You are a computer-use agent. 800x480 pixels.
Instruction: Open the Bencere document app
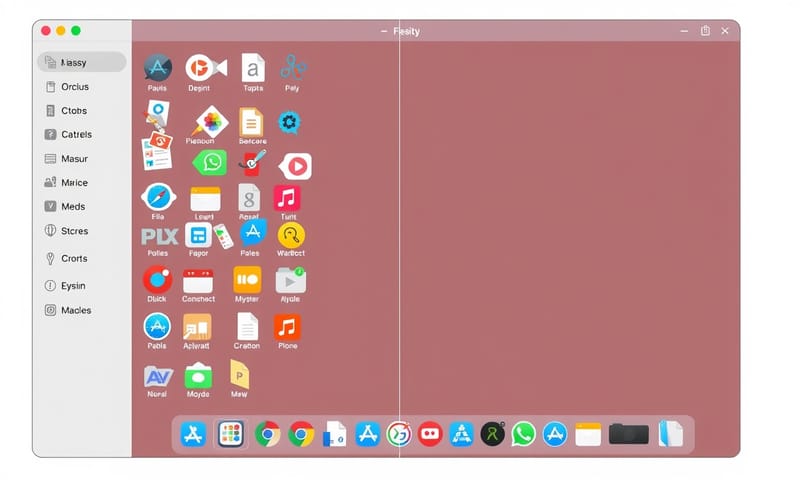tap(251, 122)
